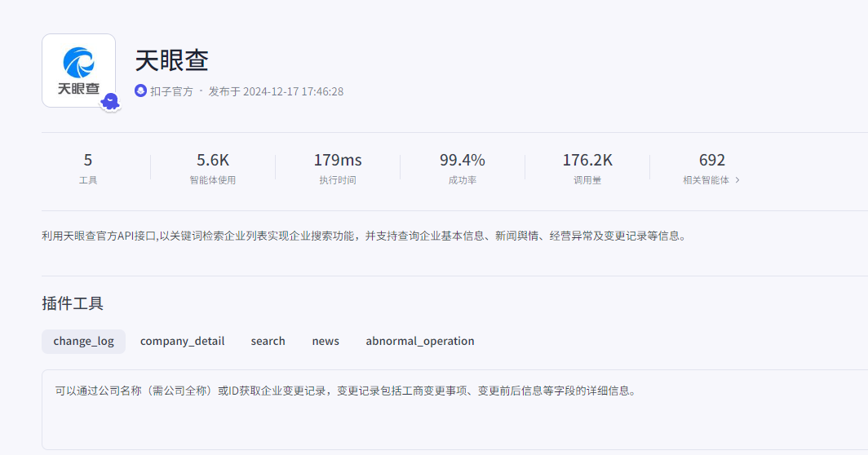This screenshot has width=868, height=455.
Task: Open the 扣子官方 publisher link
Action: [171, 91]
